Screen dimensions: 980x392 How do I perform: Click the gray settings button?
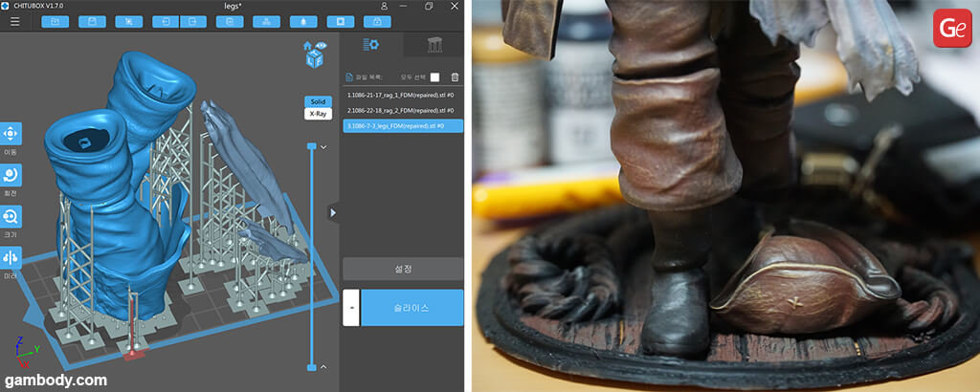(402, 269)
